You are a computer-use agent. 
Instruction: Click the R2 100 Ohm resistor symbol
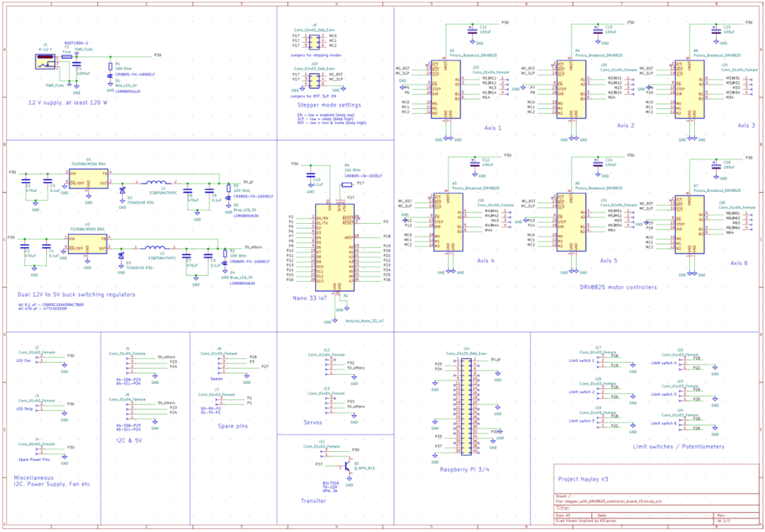click(x=225, y=252)
